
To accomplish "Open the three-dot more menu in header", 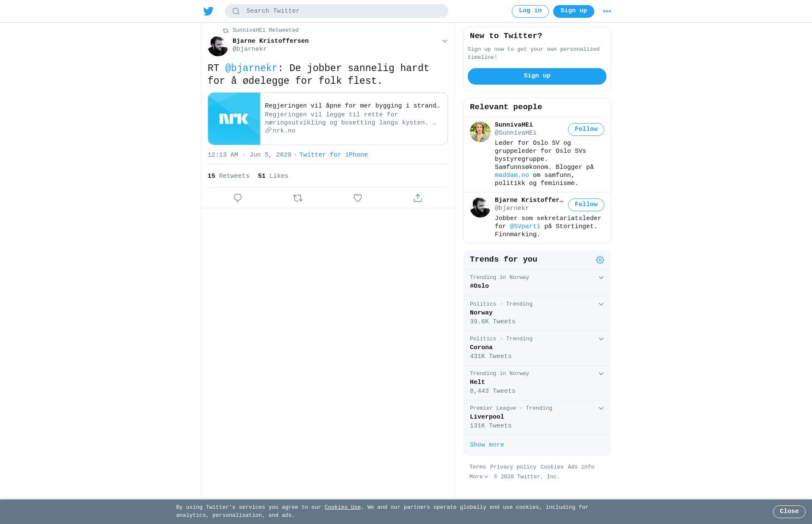I will (x=606, y=11).
